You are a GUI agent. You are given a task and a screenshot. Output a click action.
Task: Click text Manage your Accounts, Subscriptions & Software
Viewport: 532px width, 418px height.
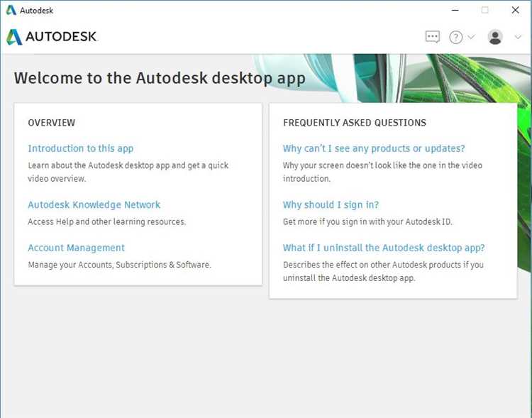click(119, 265)
